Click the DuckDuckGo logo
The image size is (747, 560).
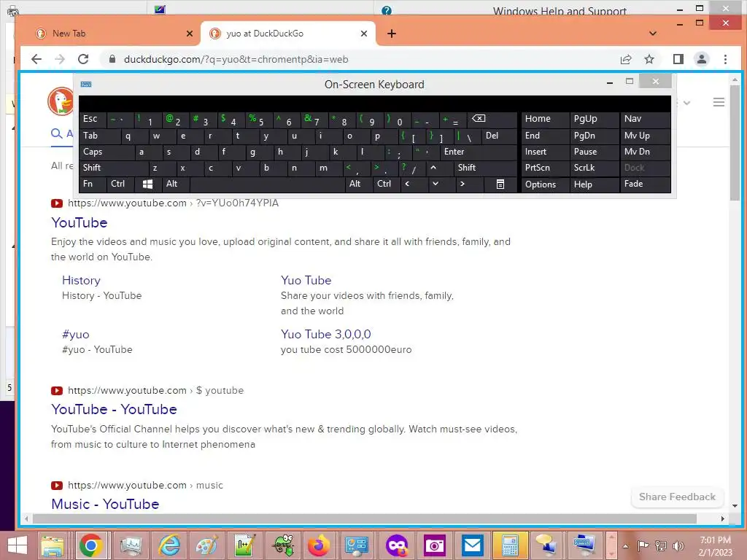pos(61,101)
